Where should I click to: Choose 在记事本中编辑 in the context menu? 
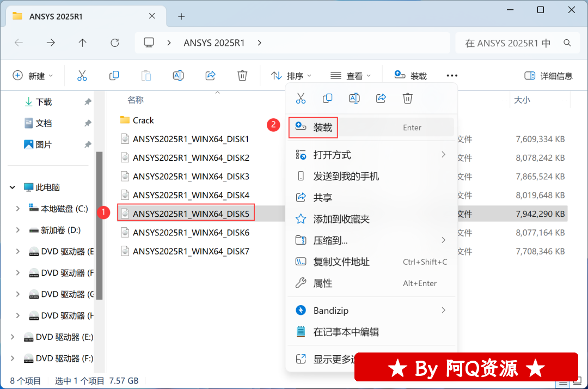pyautogui.click(x=371, y=332)
